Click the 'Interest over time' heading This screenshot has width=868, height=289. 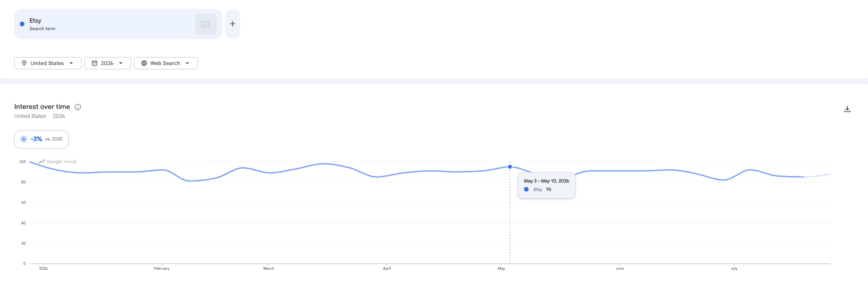(x=42, y=107)
